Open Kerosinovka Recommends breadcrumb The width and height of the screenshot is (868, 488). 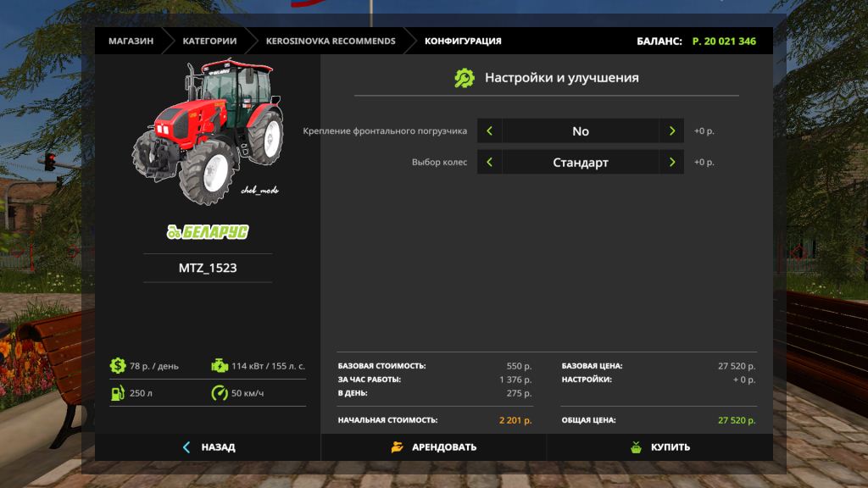330,41
